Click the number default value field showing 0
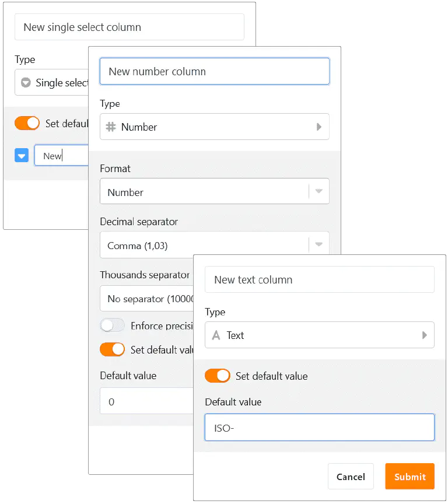 coord(147,401)
